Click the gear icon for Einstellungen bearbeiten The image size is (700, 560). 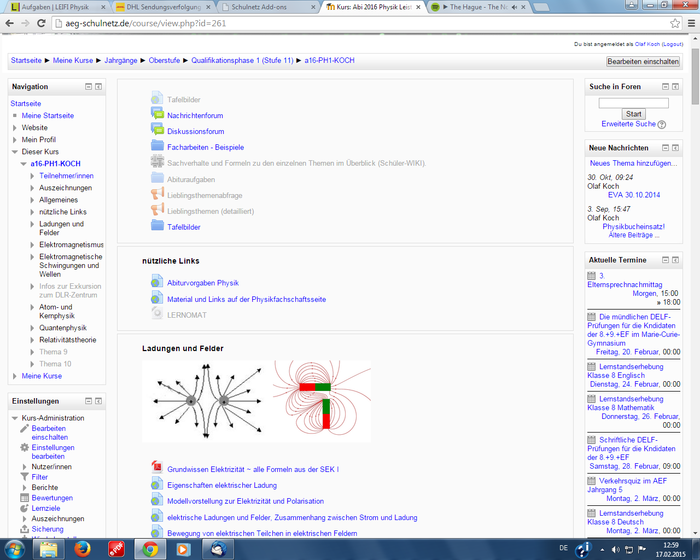click(x=25, y=447)
